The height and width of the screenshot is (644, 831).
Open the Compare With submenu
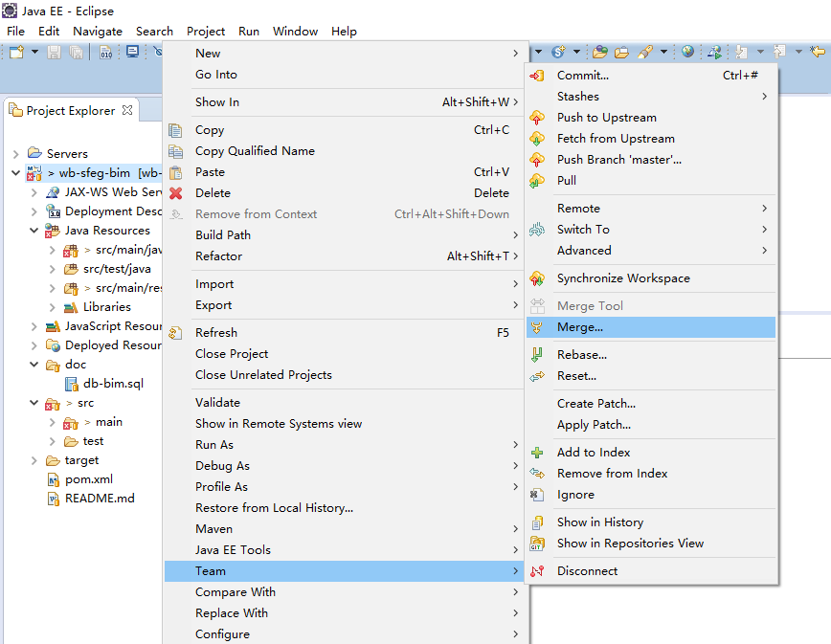344,592
